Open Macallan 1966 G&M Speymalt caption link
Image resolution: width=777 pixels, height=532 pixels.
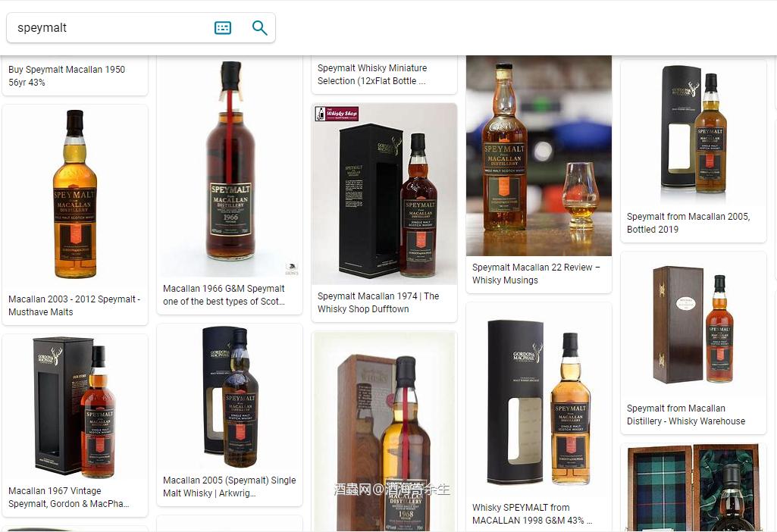coord(224,295)
